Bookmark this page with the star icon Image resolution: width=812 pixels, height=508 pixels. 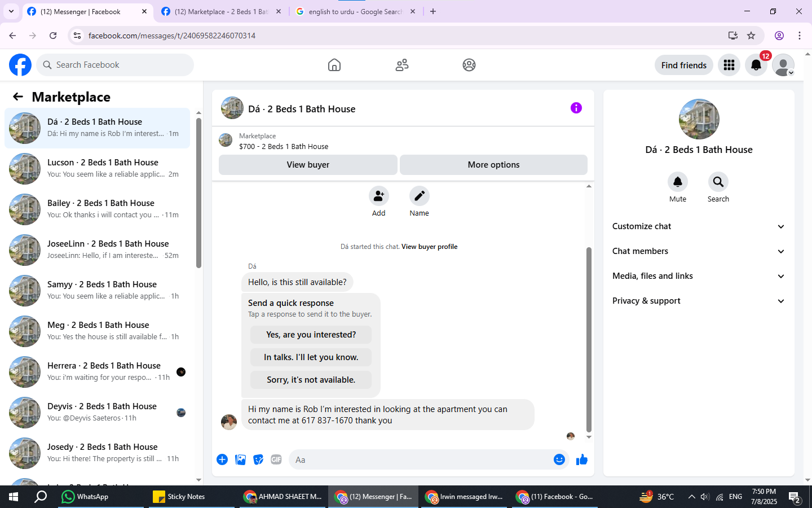pos(751,36)
